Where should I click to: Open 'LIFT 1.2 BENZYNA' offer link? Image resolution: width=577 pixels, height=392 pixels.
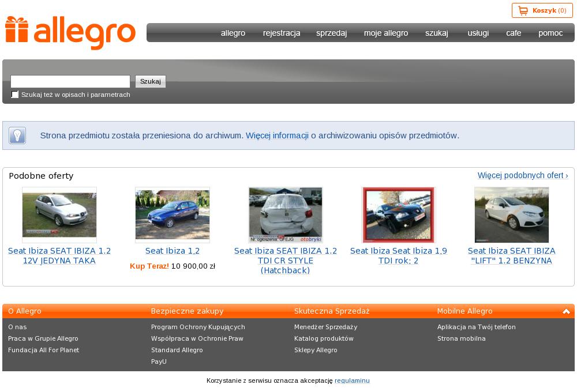point(511,255)
